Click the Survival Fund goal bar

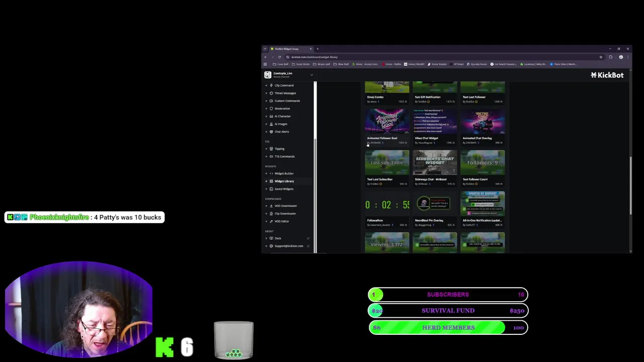click(x=448, y=311)
